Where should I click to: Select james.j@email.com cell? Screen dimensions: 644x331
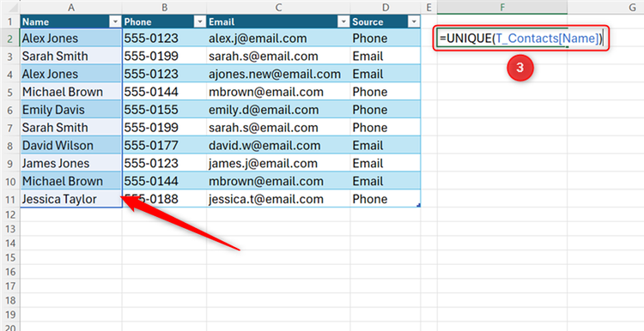pyautogui.click(x=278, y=163)
